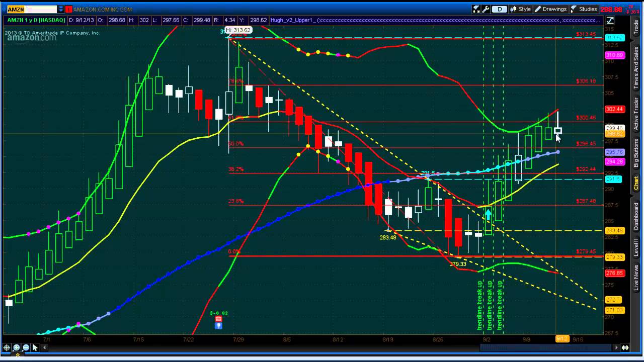Image resolution: width=644 pixels, height=362 pixels.
Task: Open the Times And Sales side tab
Action: coord(636,67)
